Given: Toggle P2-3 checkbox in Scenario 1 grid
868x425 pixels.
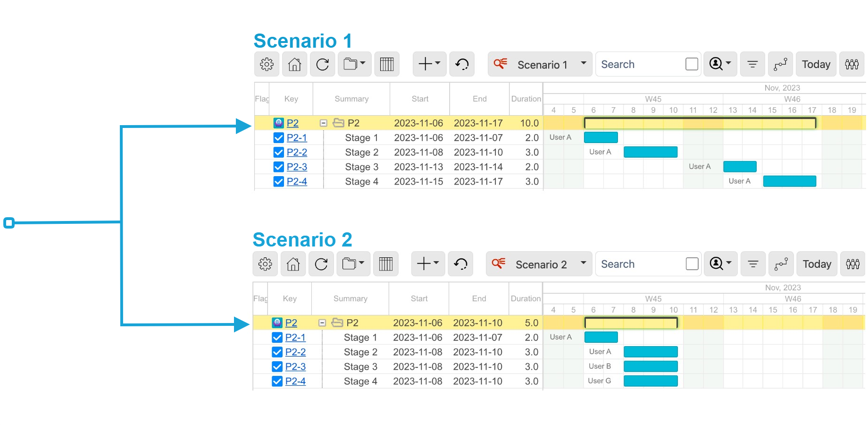Looking at the screenshot, I should 279,167.
